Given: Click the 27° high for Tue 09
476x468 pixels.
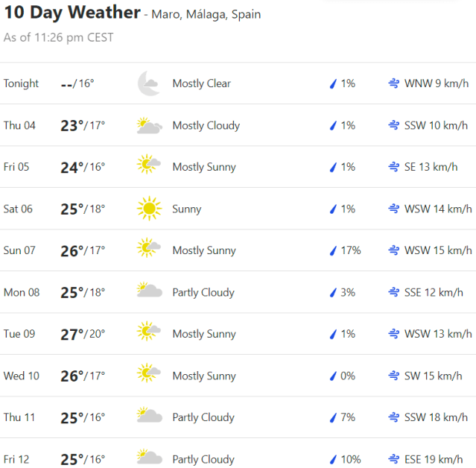Looking at the screenshot, I should (x=72, y=334).
